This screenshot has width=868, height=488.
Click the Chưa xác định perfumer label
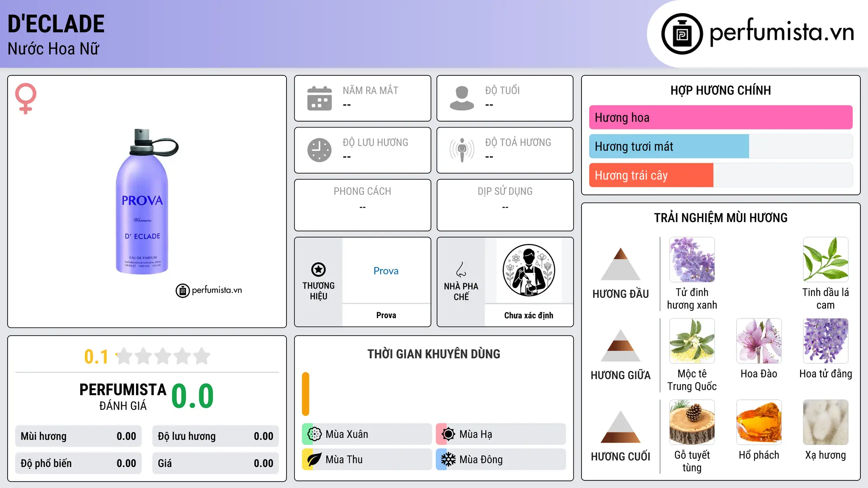click(529, 315)
